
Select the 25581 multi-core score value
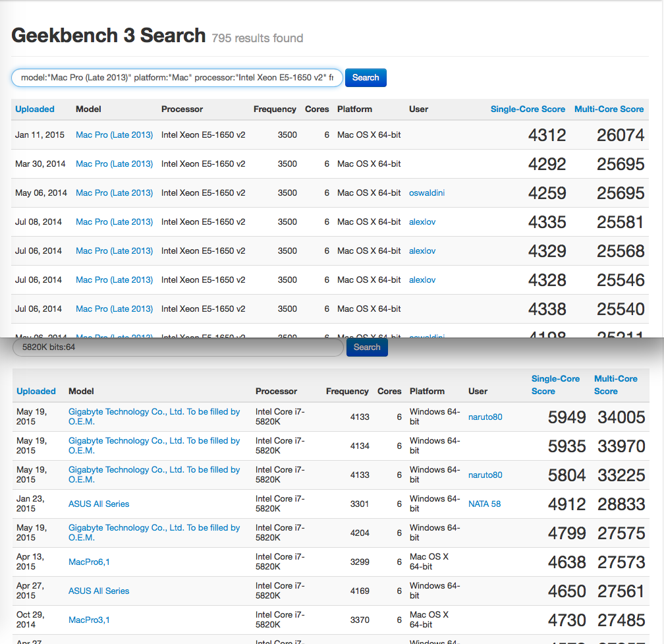click(621, 222)
